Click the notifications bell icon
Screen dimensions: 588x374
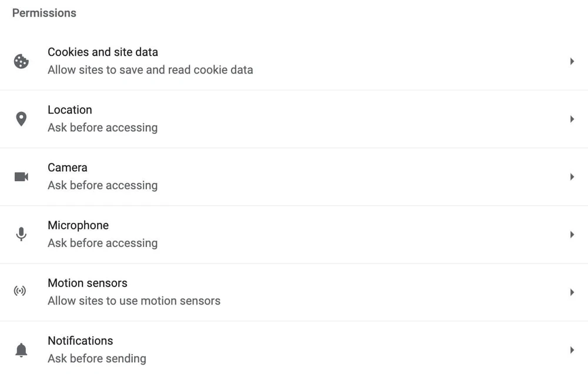(21, 350)
